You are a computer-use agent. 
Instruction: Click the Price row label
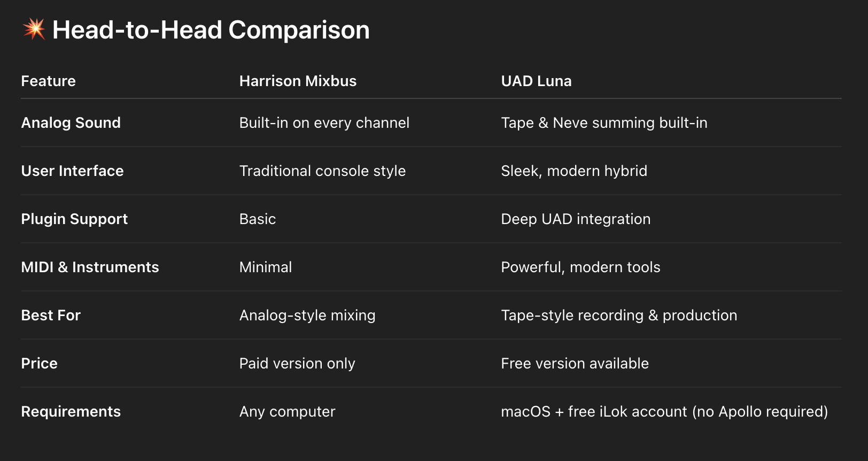(39, 363)
